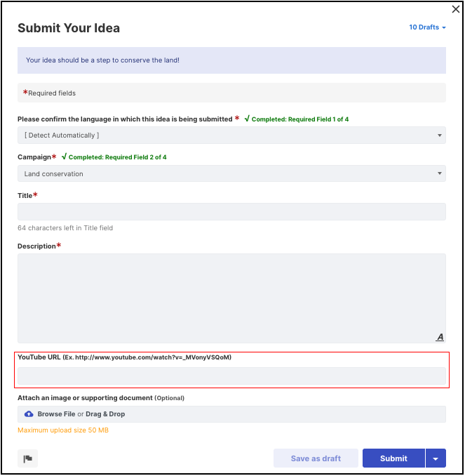Image resolution: width=465 pixels, height=476 pixels.
Task: Click the conserve the land info banner
Action: click(231, 60)
